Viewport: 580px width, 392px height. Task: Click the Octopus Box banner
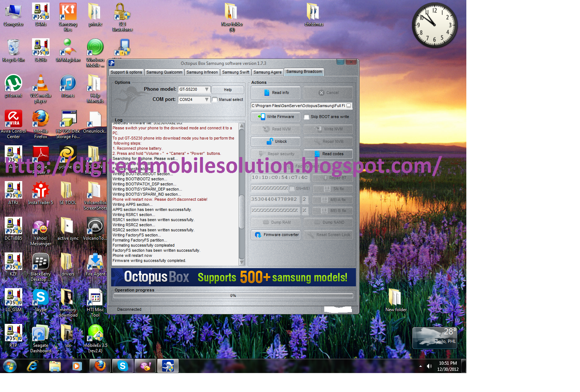click(234, 277)
